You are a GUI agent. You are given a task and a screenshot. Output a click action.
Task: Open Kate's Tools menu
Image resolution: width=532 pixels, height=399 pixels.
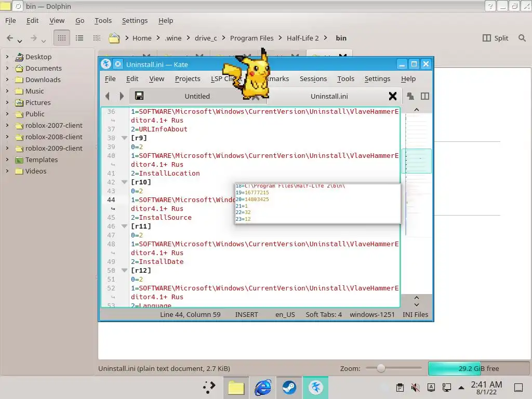pyautogui.click(x=345, y=79)
